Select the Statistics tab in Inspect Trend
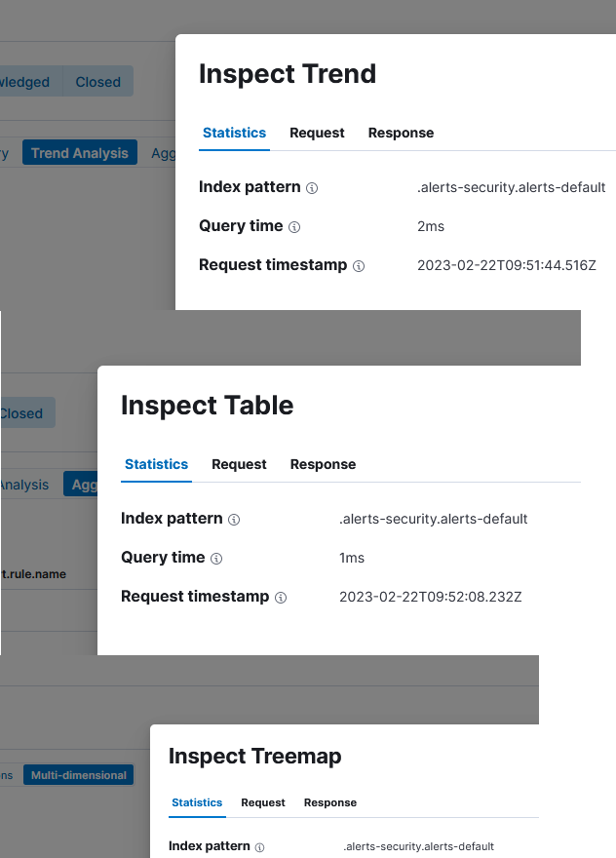This screenshot has height=858, width=616. [x=234, y=133]
